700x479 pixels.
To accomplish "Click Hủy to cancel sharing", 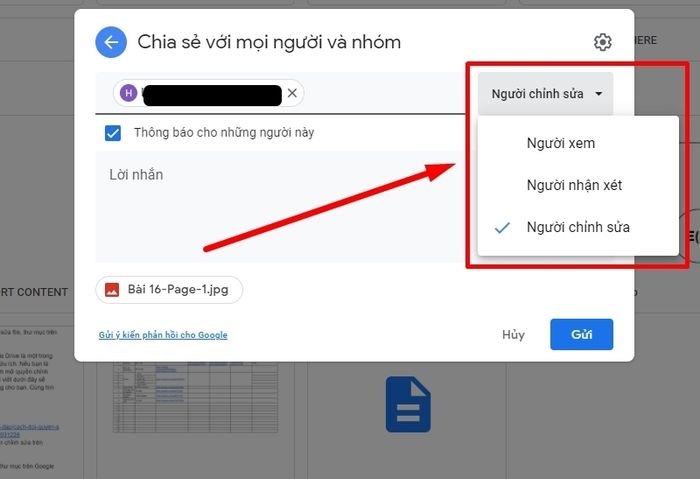I will [513, 335].
